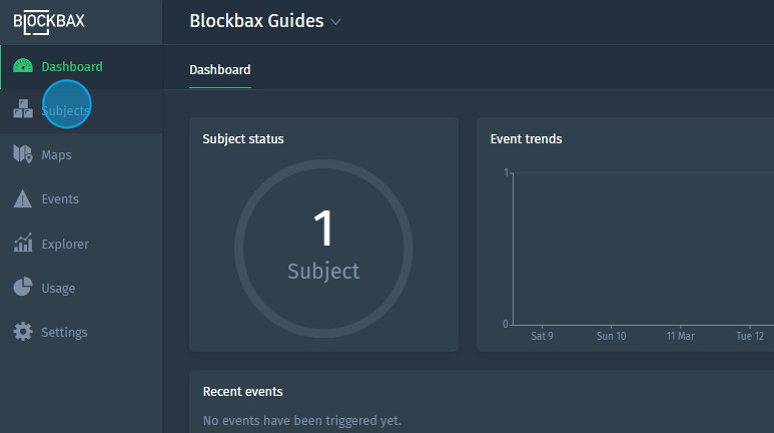Open Subjects menu item
Screen dimensions: 774x433
(x=65, y=111)
